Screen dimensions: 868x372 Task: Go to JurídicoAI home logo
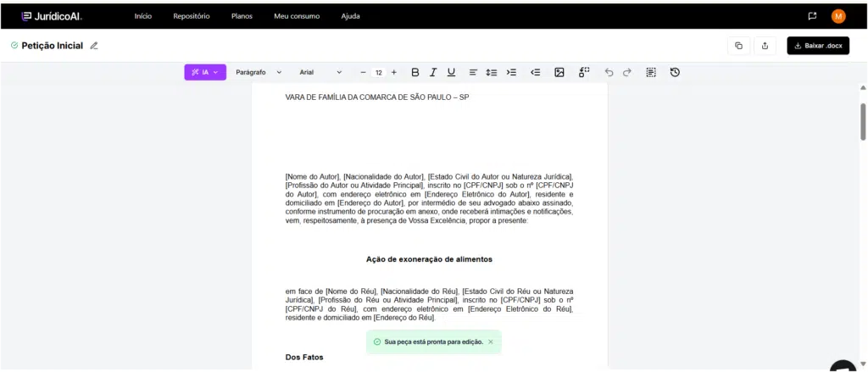pos(52,17)
